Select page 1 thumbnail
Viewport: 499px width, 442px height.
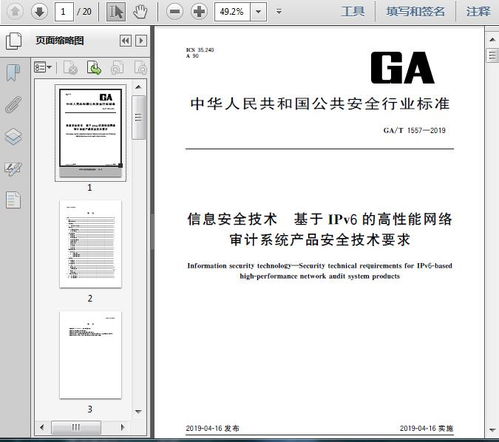tap(90, 133)
